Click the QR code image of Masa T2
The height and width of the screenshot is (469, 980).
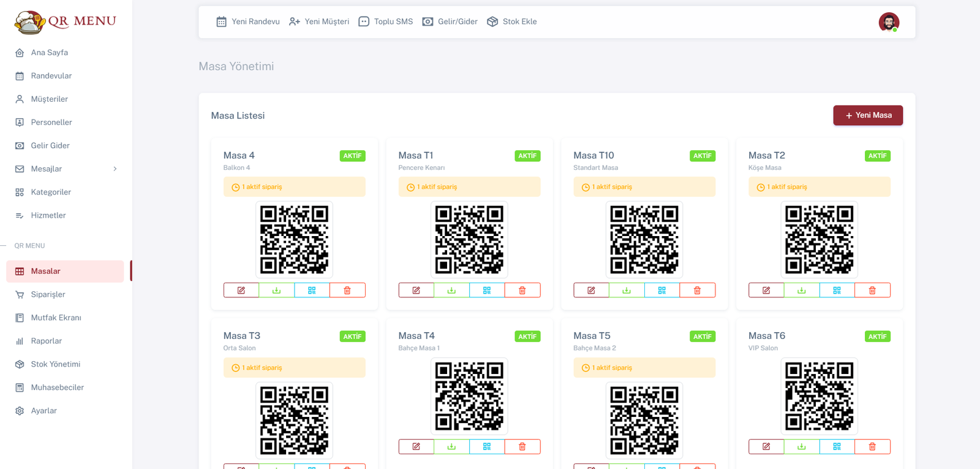point(819,239)
